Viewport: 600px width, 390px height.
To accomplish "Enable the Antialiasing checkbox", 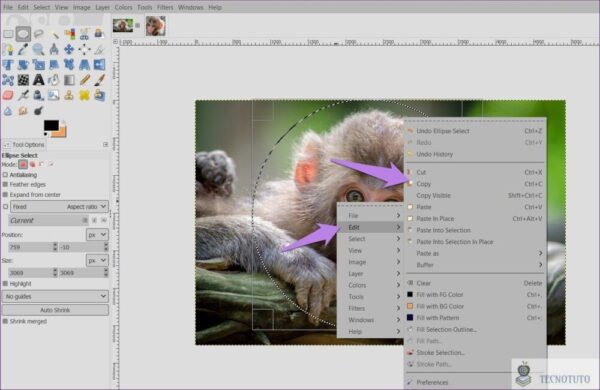I will click(5, 175).
